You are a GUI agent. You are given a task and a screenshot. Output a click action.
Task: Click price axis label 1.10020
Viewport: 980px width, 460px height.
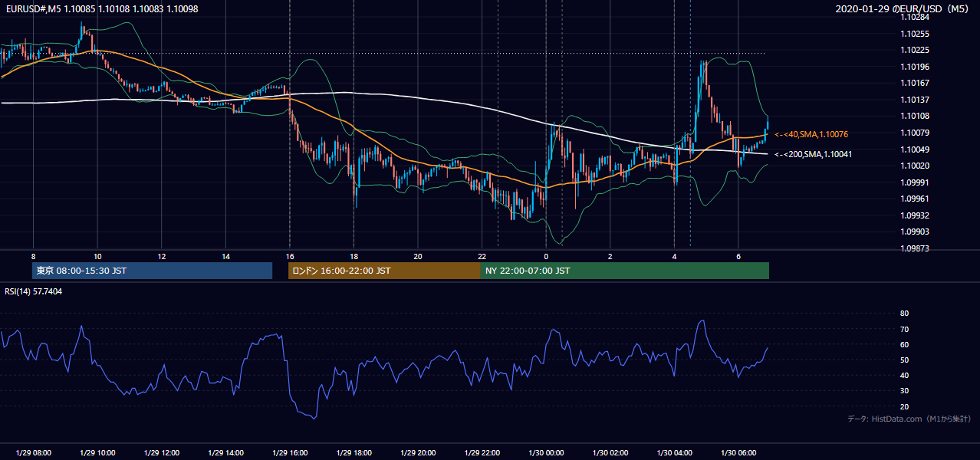click(916, 166)
